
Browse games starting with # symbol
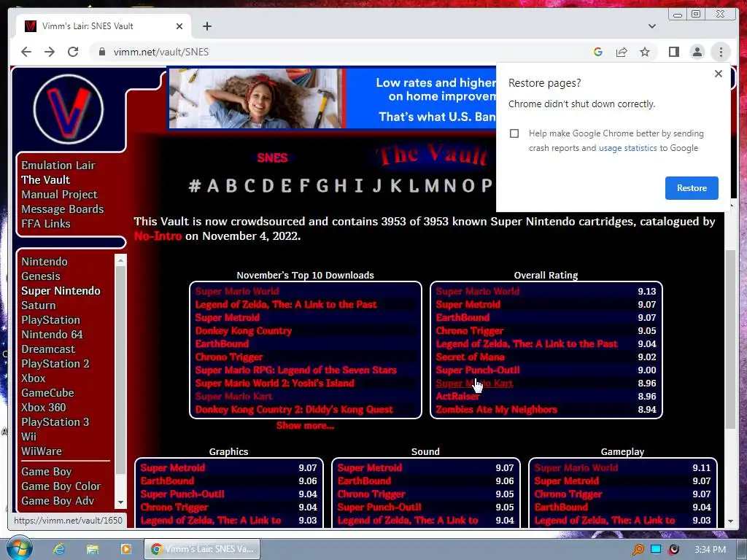click(x=194, y=185)
